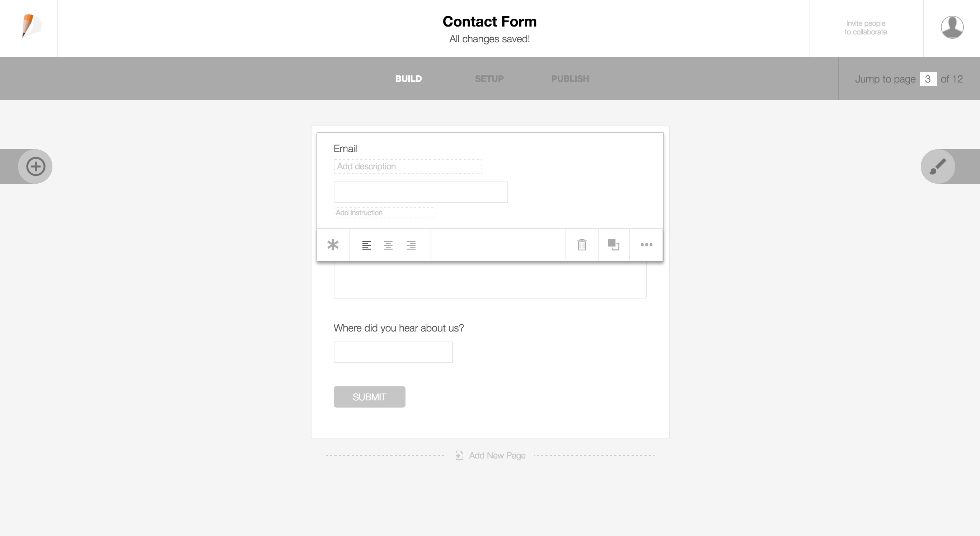Screen dimensions: 980x536
Task: Align field center
Action: (388, 245)
